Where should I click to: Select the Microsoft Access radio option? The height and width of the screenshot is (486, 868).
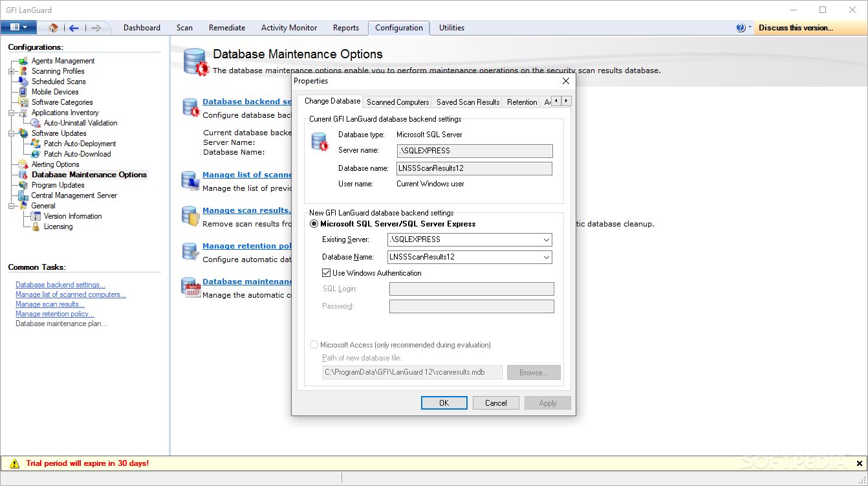point(314,345)
